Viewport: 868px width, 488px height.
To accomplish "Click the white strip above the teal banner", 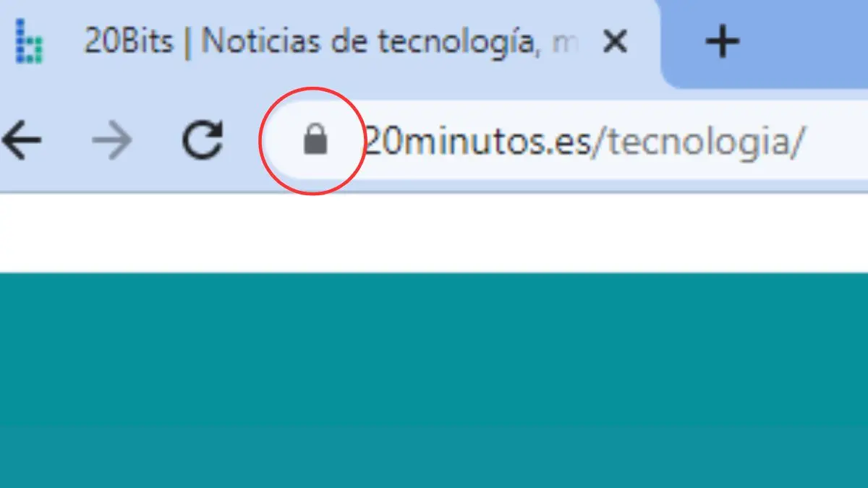I will [x=434, y=233].
